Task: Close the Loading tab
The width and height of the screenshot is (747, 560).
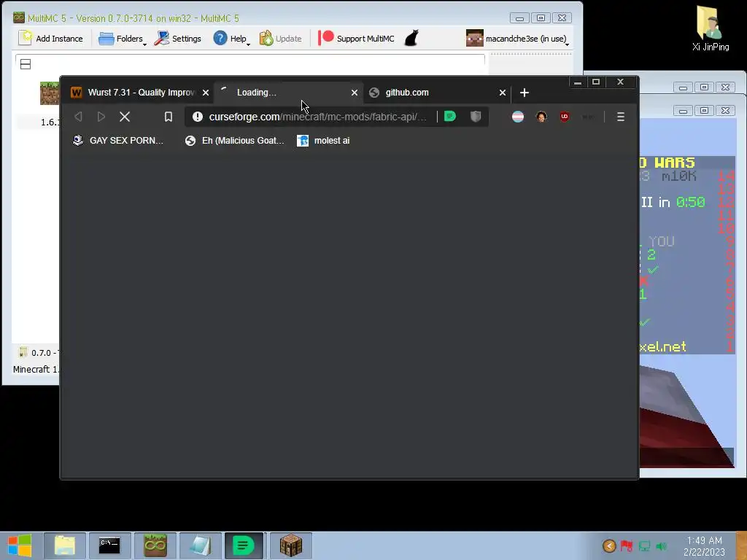Action: click(x=355, y=93)
